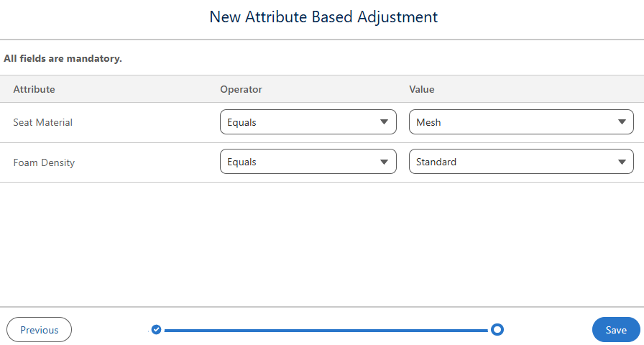Open the Seat Material Equals operator dropdown
The image size is (644, 345).
point(308,122)
